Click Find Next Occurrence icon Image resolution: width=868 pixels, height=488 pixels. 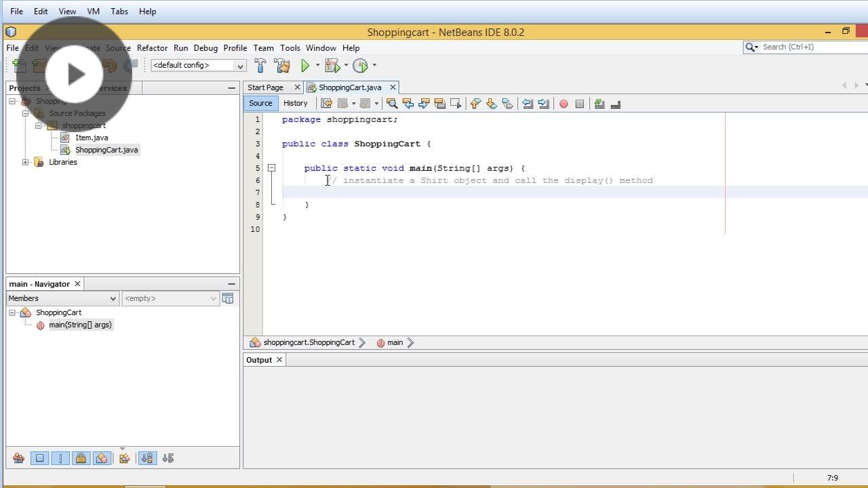(x=424, y=104)
